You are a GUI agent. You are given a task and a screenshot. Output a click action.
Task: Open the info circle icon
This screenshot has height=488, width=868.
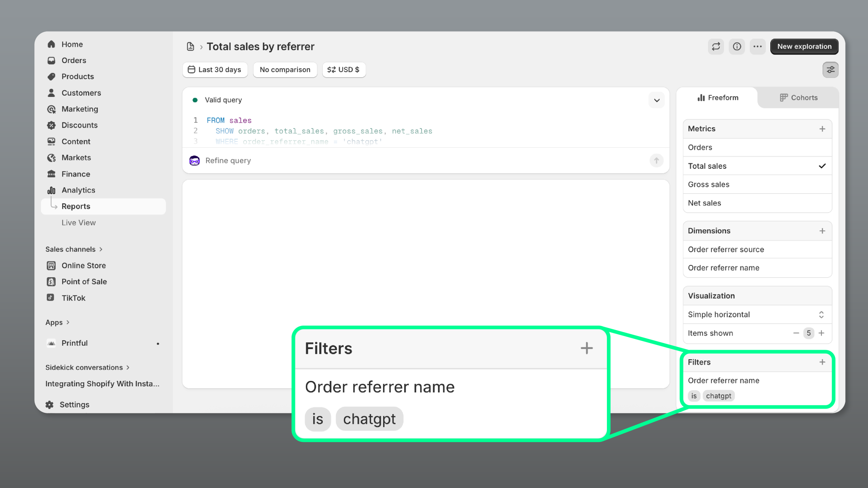tap(737, 46)
